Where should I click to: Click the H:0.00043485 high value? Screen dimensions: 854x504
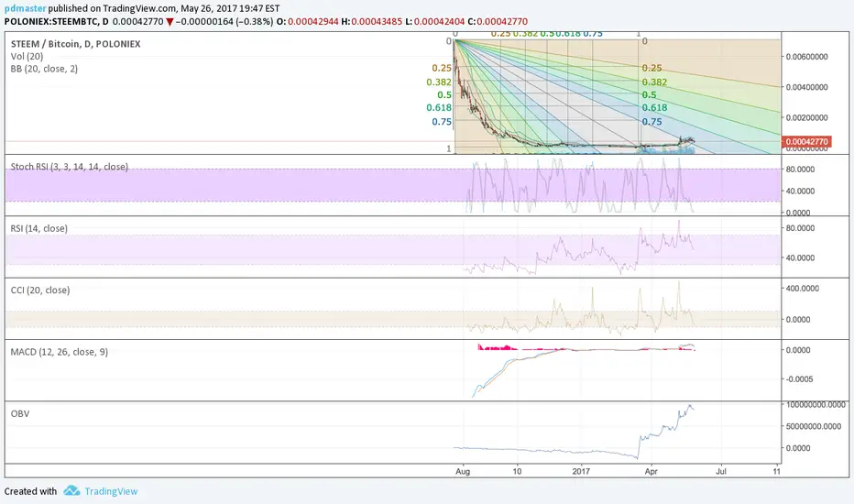[371, 22]
